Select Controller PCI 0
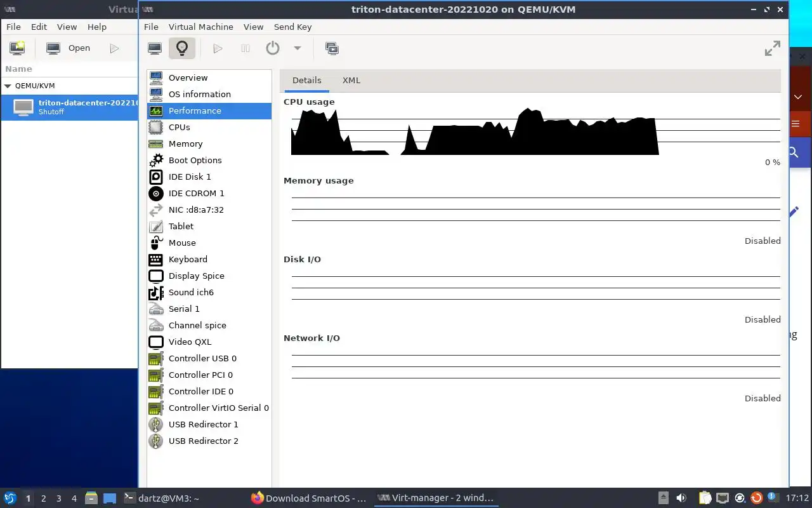 coord(209,375)
